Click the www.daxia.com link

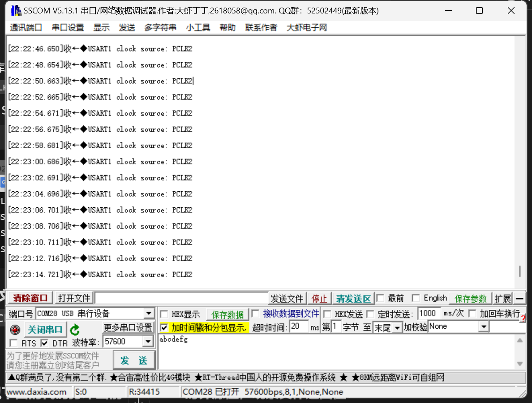tap(37, 392)
